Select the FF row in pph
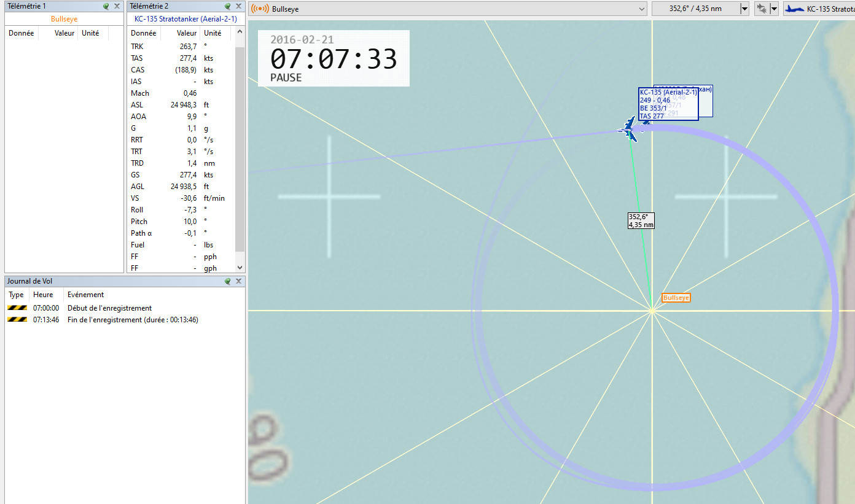This screenshot has height=504, width=855. [x=181, y=257]
